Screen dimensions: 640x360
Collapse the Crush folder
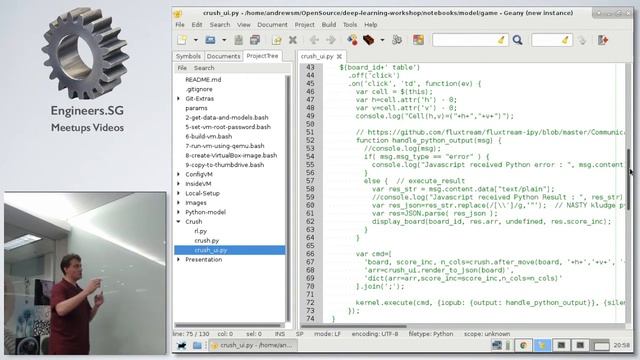pyautogui.click(x=178, y=222)
